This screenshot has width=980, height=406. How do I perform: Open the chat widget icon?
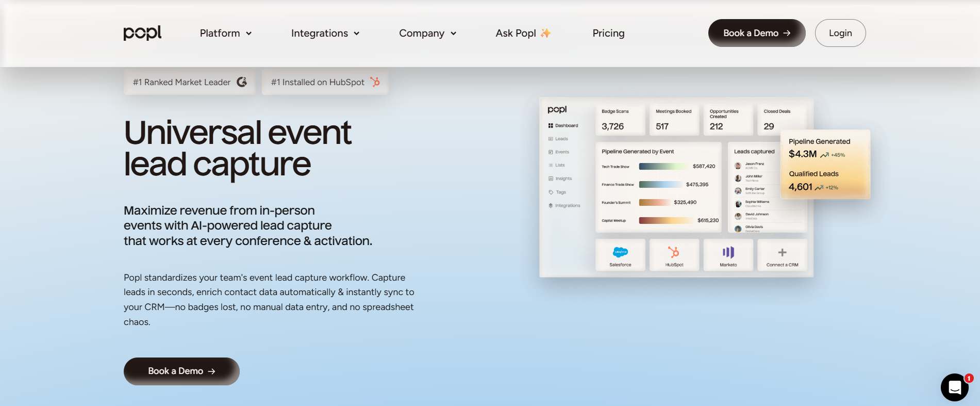click(x=955, y=387)
